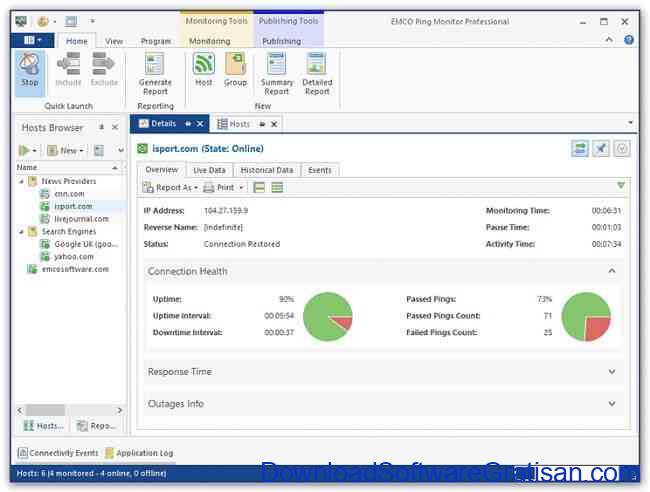Image resolution: width=650 pixels, height=492 pixels.
Task: Create a new Group from ribbon
Action: pyautogui.click(x=235, y=70)
